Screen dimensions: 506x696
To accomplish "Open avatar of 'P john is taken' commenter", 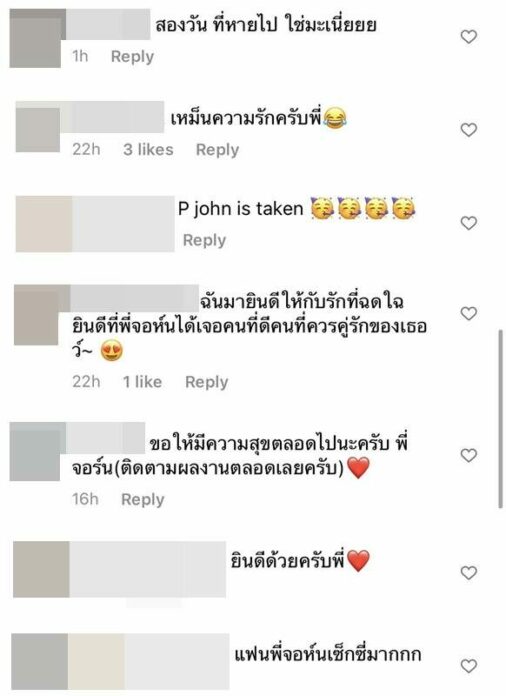I will click(43, 224).
